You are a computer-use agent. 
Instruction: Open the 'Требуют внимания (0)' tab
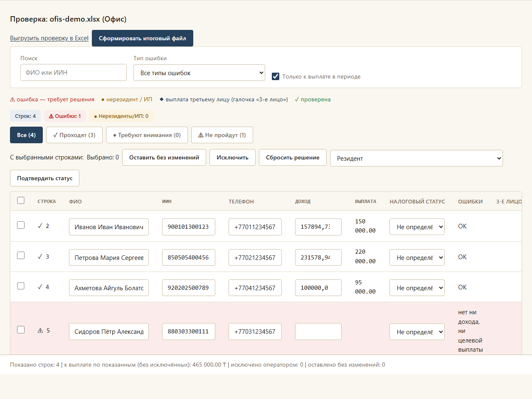(x=147, y=135)
